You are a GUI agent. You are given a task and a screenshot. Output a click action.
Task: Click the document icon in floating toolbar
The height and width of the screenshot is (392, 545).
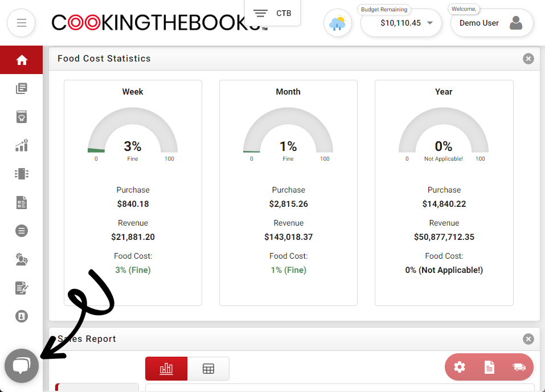[x=489, y=367]
